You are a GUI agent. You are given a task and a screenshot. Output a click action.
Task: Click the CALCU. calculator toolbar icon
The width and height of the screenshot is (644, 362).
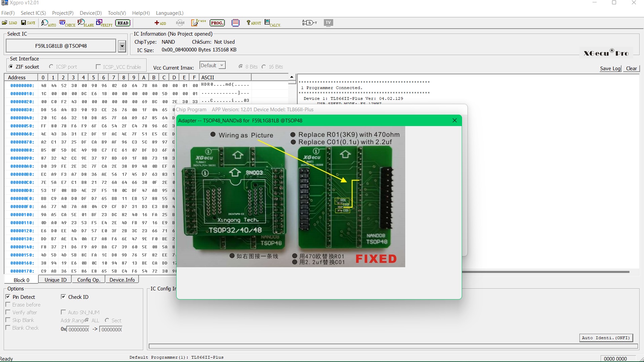(x=272, y=23)
